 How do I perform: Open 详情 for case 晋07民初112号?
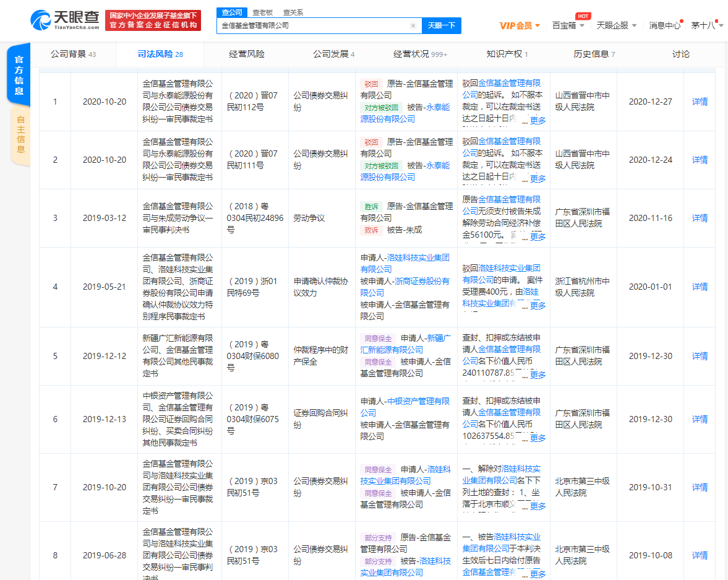[700, 102]
